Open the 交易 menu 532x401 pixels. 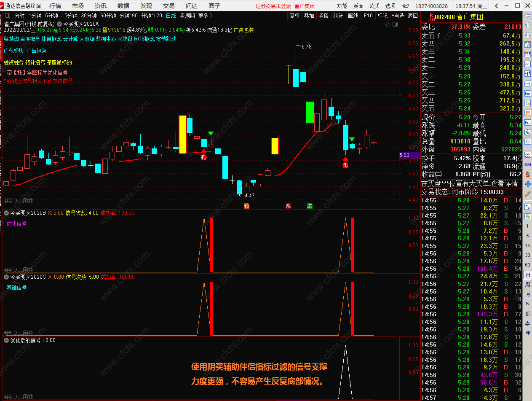coord(169,6)
